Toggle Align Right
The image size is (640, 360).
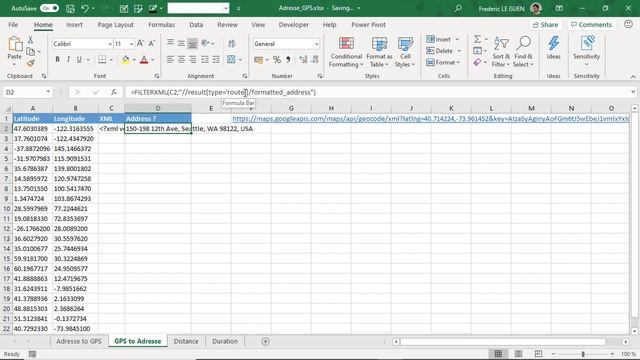coord(193,60)
